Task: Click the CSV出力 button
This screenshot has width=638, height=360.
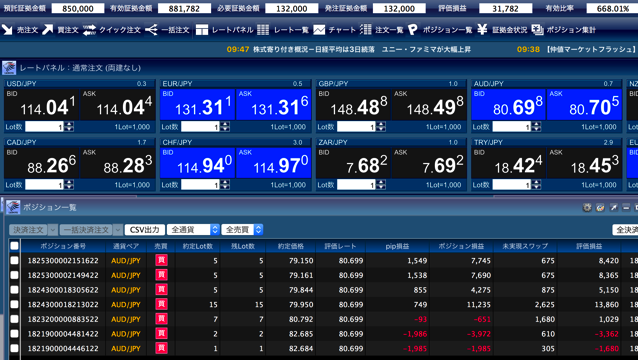Action: pyautogui.click(x=144, y=230)
